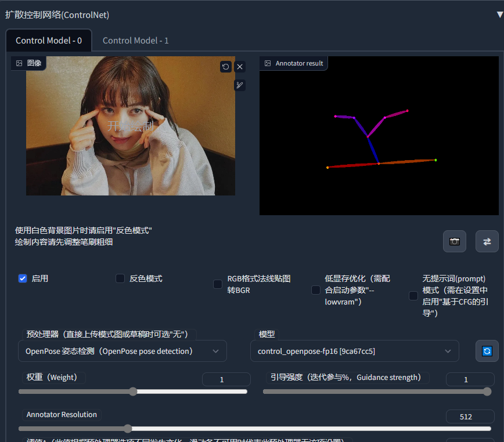The width and height of the screenshot is (504, 442).
Task: Click the 预处理器 label text
Action: [107, 334]
